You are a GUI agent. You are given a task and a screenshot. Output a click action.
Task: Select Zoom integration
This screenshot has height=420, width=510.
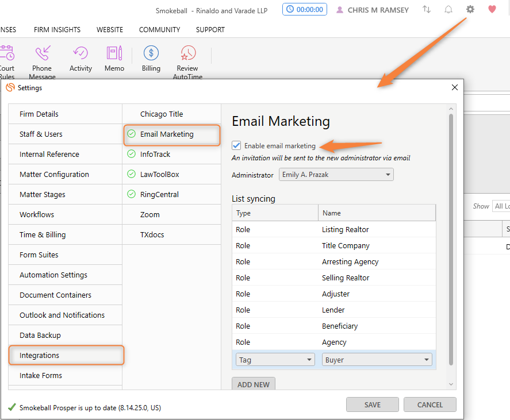172,215
